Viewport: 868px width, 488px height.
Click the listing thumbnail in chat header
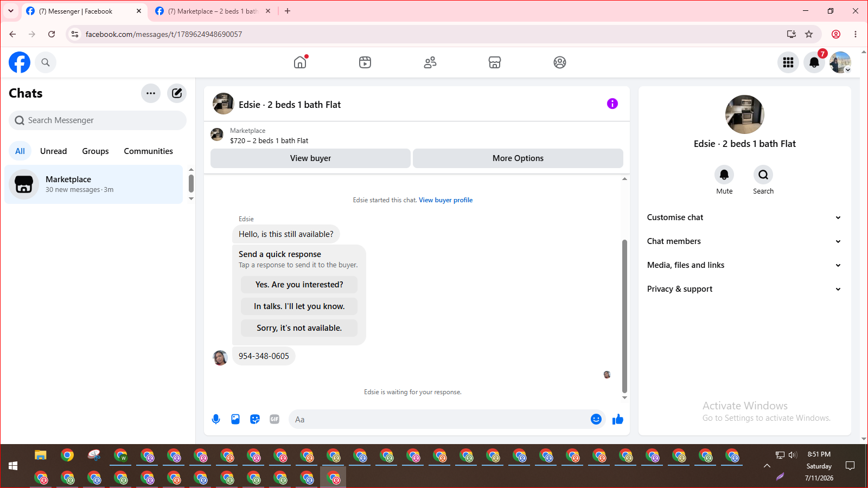click(224, 104)
